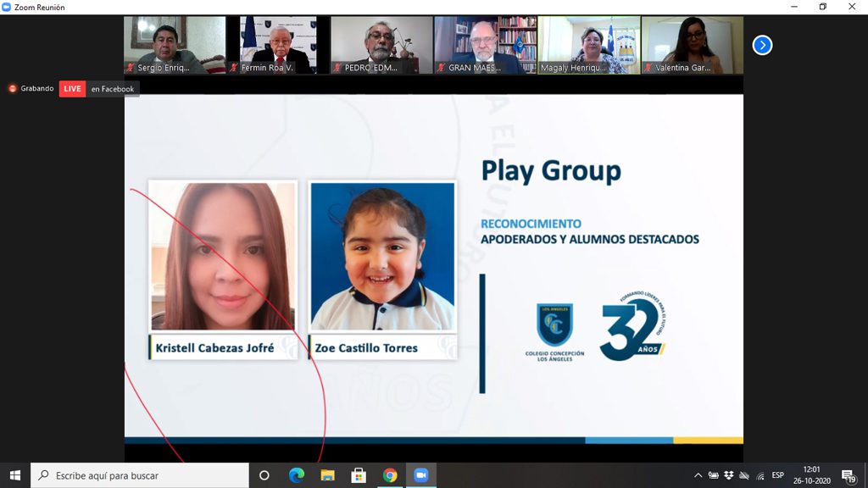Switch to Google Chrome in taskbar
The image size is (868, 488).
pyautogui.click(x=390, y=475)
